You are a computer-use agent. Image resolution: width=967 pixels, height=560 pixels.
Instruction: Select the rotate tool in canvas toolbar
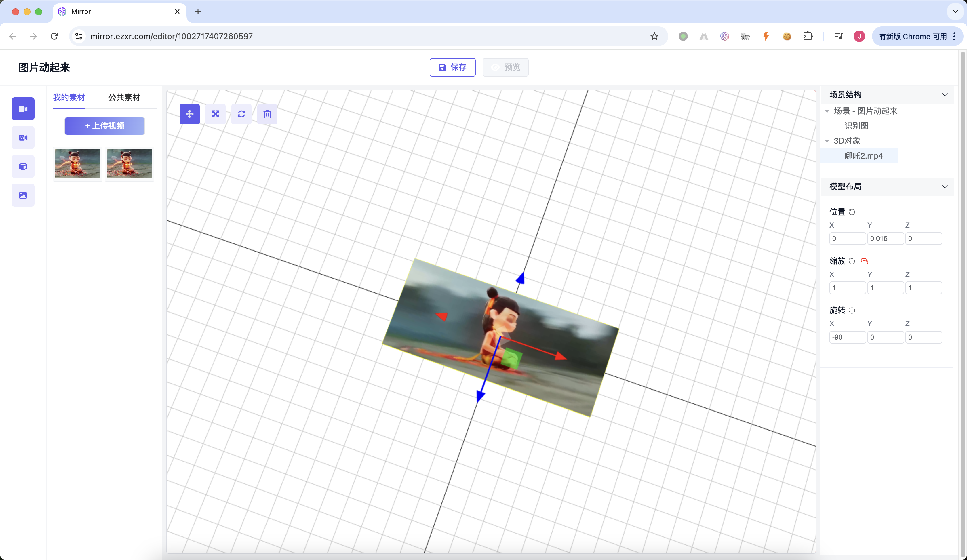pos(241,114)
